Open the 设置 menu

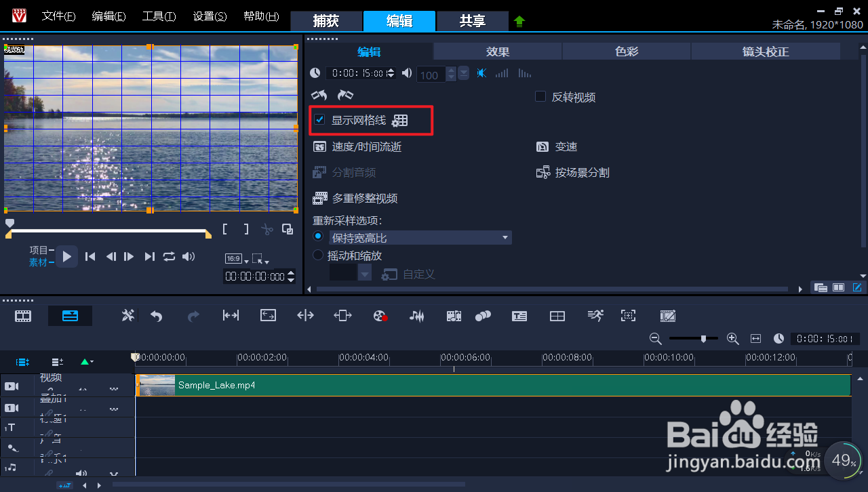click(x=210, y=16)
